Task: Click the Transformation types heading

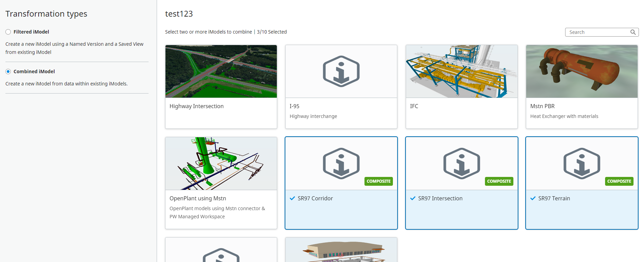Action: [46, 14]
